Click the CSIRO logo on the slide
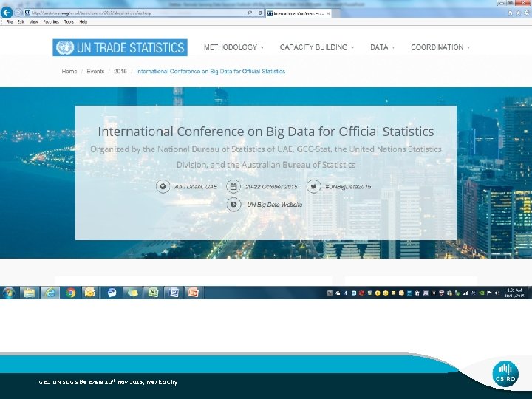Viewport: 532px width, 399px height. 505,374
